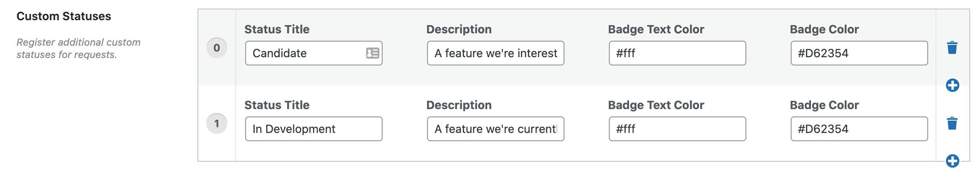Select the row 0 order handle
The height and width of the screenshot is (177, 980).
pyautogui.click(x=217, y=48)
